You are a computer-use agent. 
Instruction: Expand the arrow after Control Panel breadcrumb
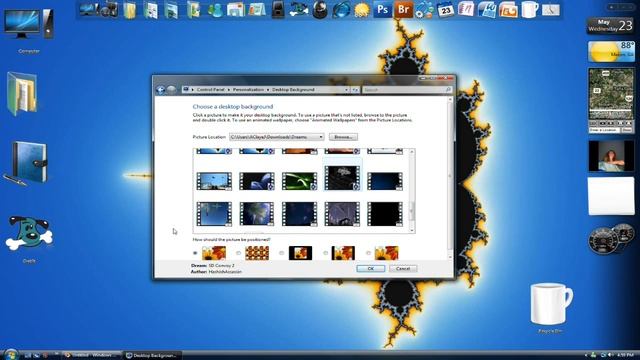(229, 90)
